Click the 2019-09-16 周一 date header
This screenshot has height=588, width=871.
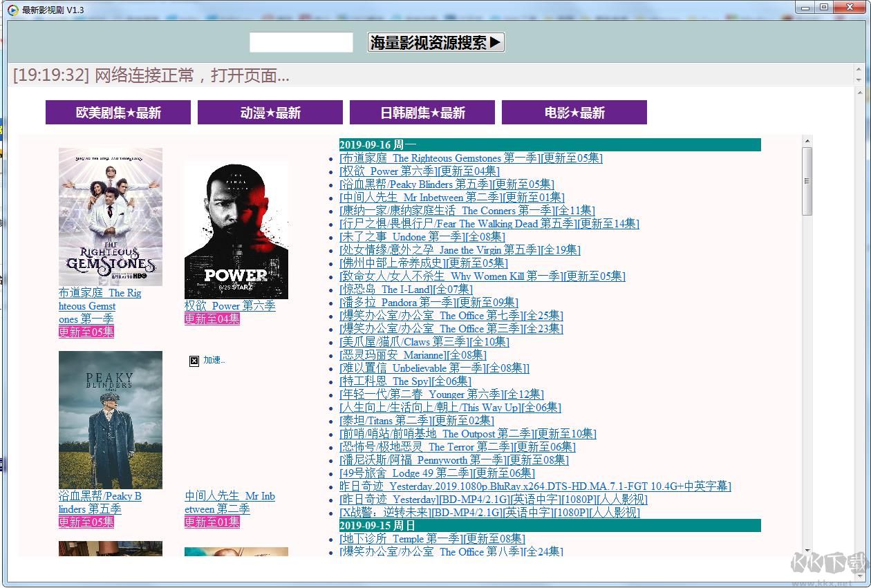(550, 144)
